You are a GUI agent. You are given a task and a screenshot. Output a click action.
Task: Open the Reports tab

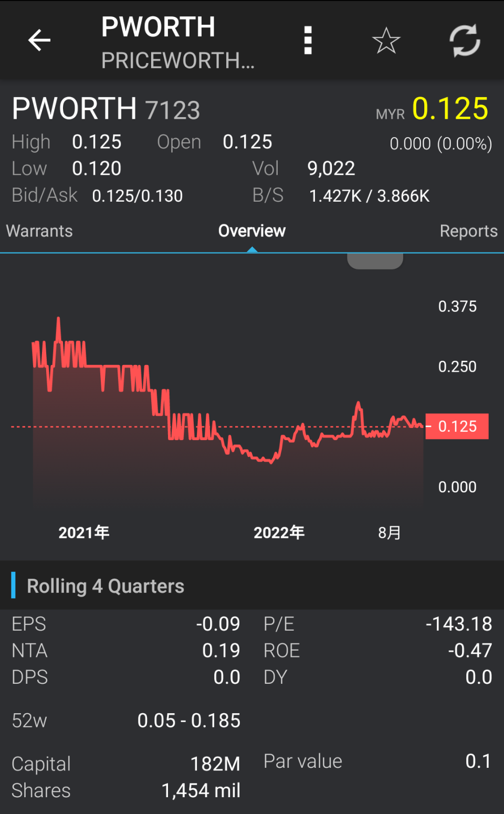[468, 231]
